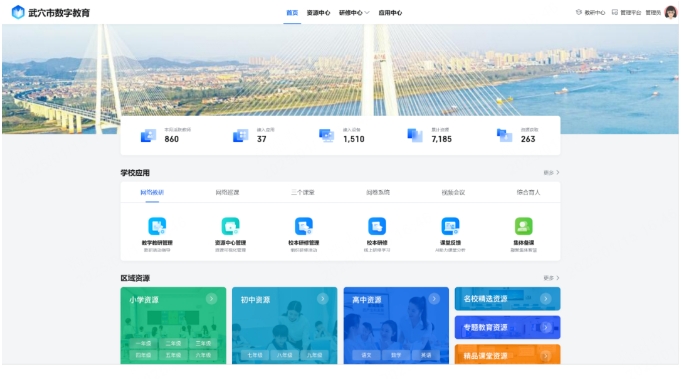The width and height of the screenshot is (681, 379).
Task: Click the arrow on 小学资源 card
Action: (x=212, y=299)
